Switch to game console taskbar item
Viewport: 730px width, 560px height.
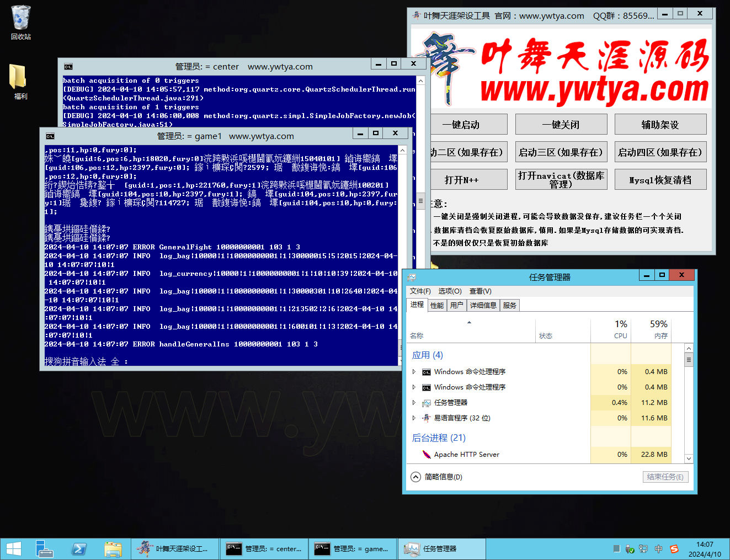point(353,549)
